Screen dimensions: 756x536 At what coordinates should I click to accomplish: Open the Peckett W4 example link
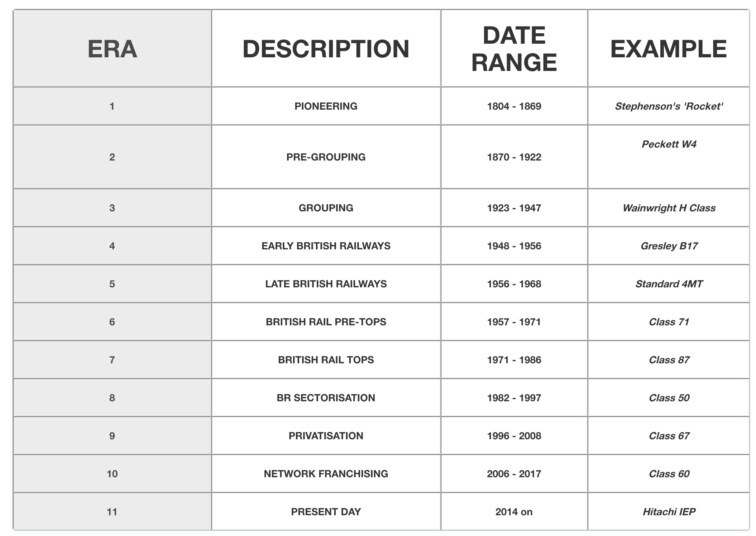click(669, 144)
